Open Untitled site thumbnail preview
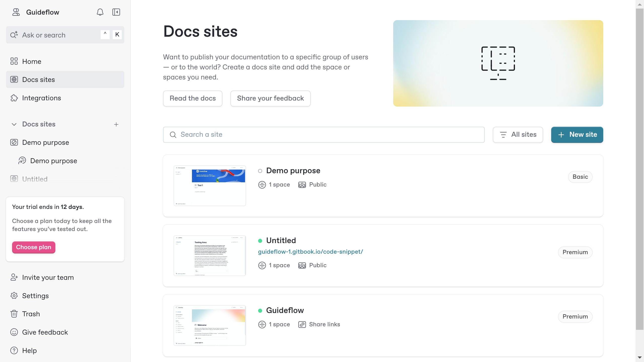644x362 pixels. [x=210, y=256]
